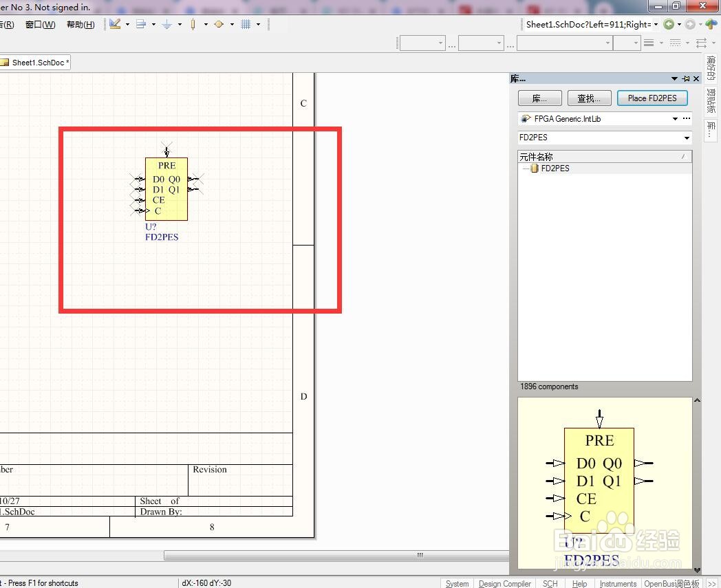Expand the alignment tools dropdown arrow
Viewport: 721px width, 588px height.
(x=153, y=24)
